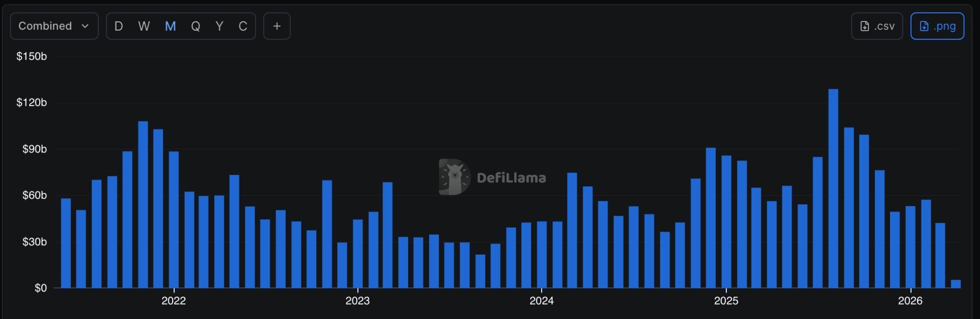The width and height of the screenshot is (980, 319).
Task: Click the DefiLlama watermark text
Action: coord(511,178)
